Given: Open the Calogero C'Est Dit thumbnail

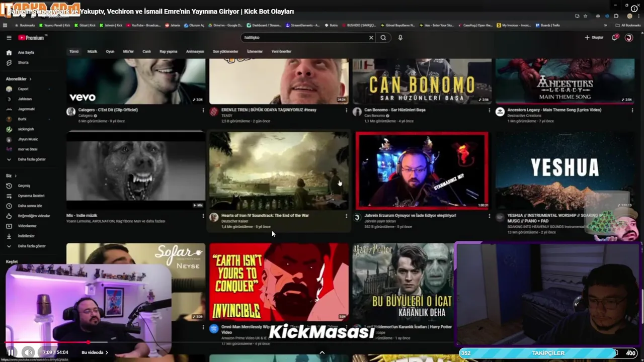Looking at the screenshot, I should 136,81.
